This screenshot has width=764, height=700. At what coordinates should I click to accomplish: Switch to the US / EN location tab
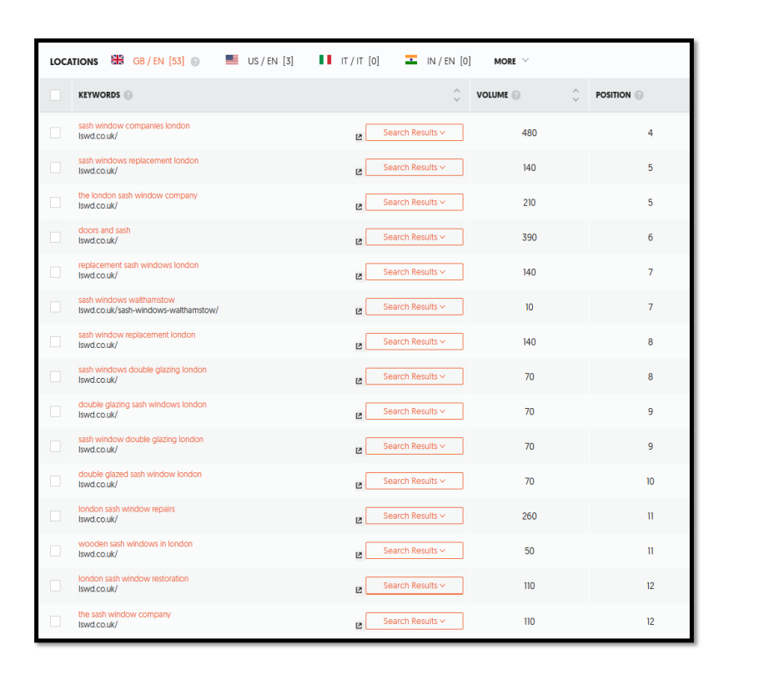click(x=259, y=61)
